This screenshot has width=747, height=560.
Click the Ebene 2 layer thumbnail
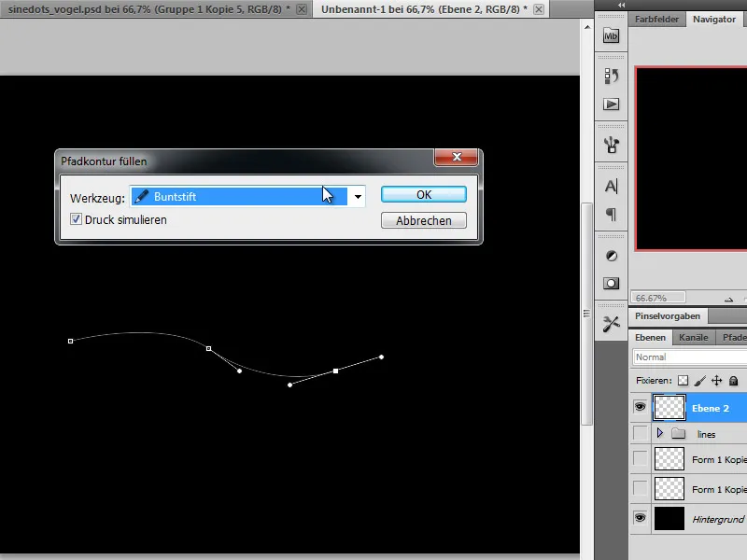(669, 408)
